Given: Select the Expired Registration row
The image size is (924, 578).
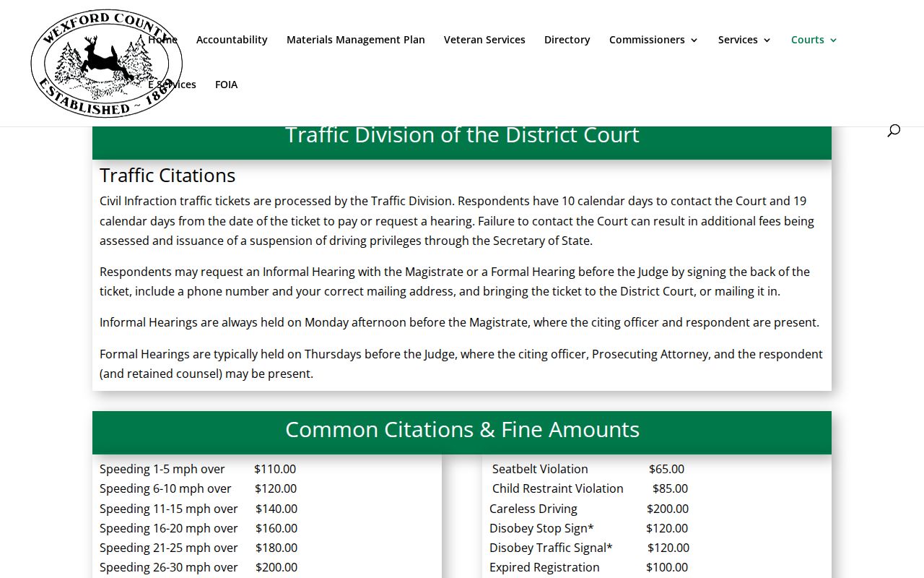Looking at the screenshot, I should click(589, 567).
